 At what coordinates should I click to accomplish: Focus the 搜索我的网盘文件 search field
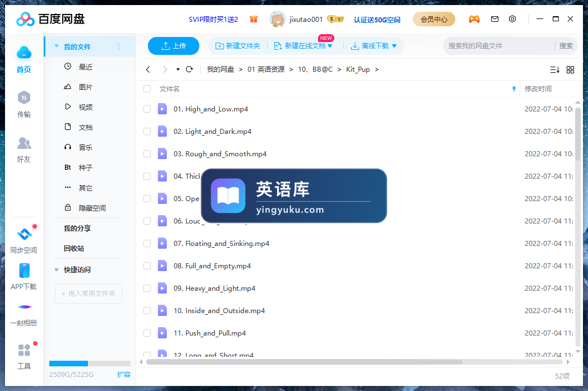click(499, 46)
